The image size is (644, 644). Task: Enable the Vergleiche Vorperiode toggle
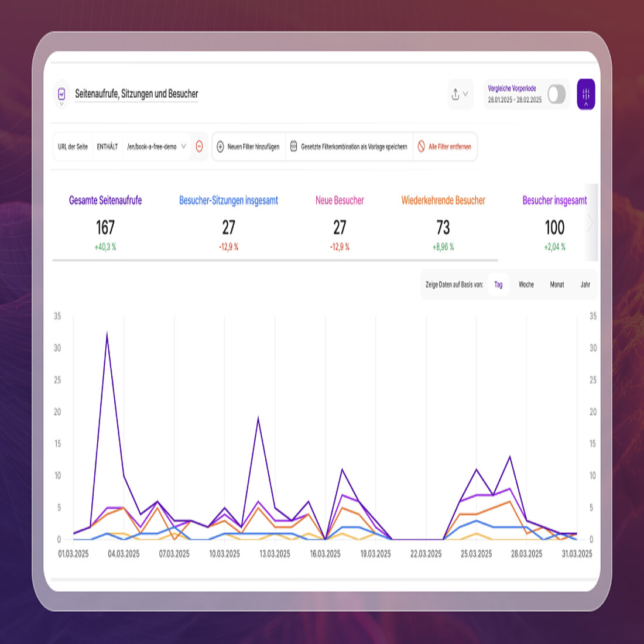[x=557, y=94]
